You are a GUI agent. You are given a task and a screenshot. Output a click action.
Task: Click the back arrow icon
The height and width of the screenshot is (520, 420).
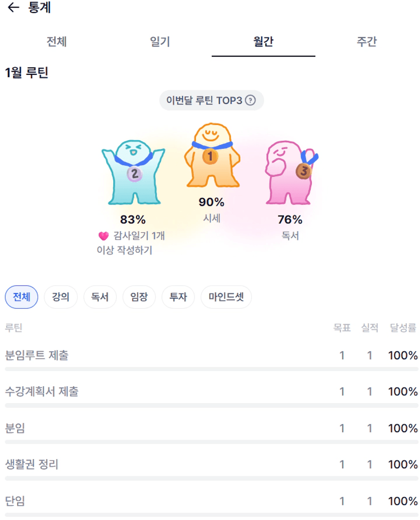(x=13, y=8)
